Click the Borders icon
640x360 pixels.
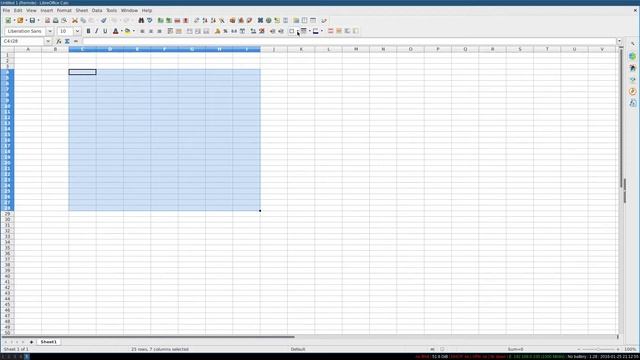point(291,31)
